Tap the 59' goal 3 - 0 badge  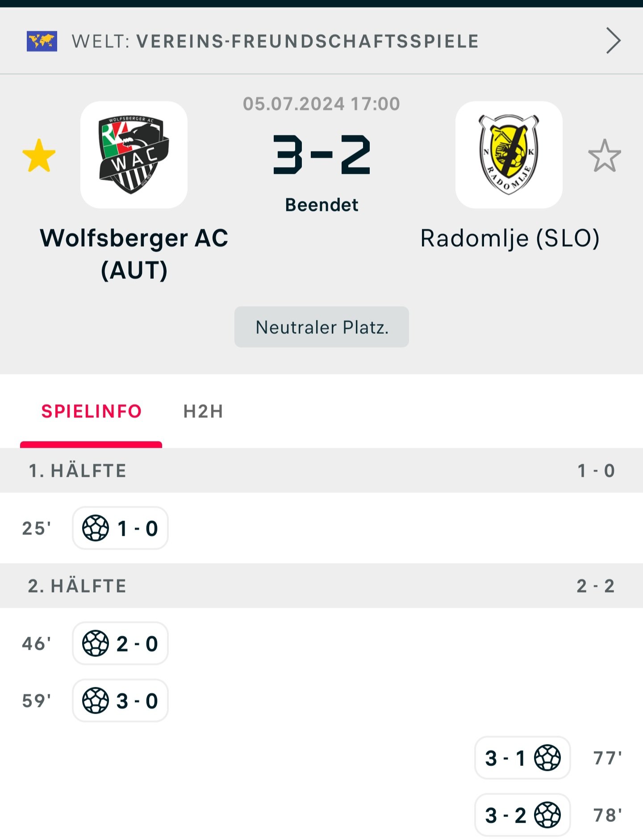tap(120, 701)
